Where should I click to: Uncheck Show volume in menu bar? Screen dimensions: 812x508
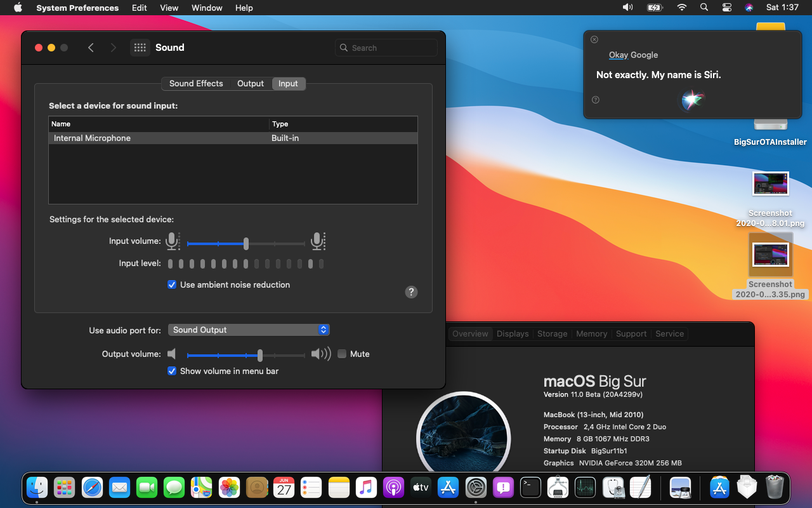[x=172, y=371]
